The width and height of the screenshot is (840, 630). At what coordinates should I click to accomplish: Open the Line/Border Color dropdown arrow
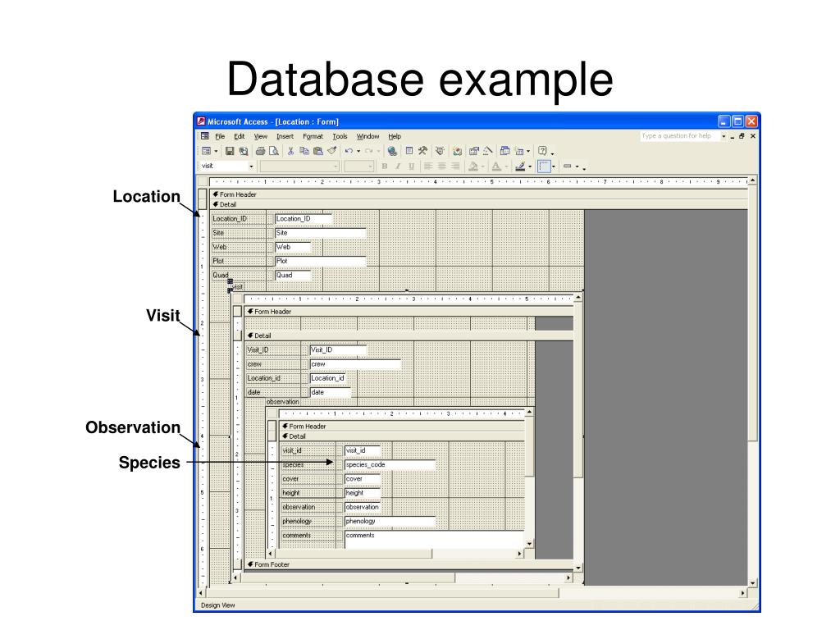point(531,167)
